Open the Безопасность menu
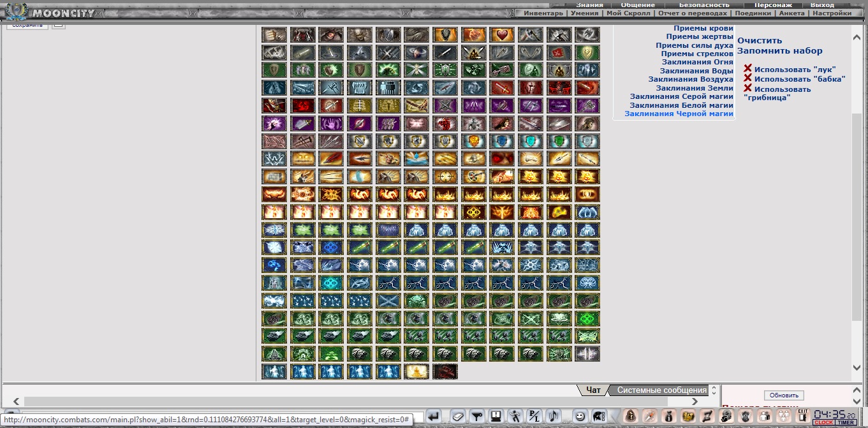Screen dimensions: 868x428 click(704, 5)
